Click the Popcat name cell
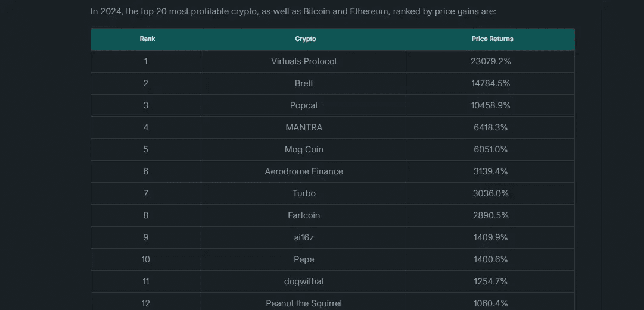Screen dimensions: 644x310 (x=304, y=105)
